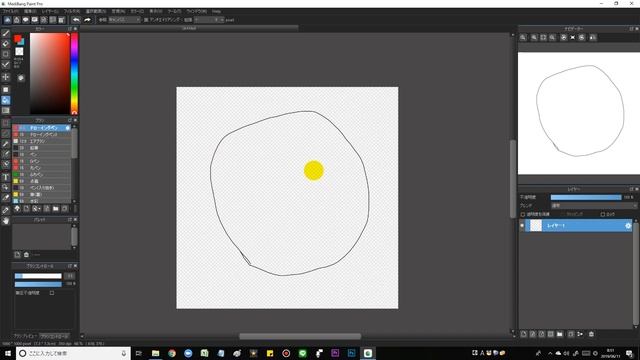Zoom in using the first Navigator icon

(x=523, y=38)
